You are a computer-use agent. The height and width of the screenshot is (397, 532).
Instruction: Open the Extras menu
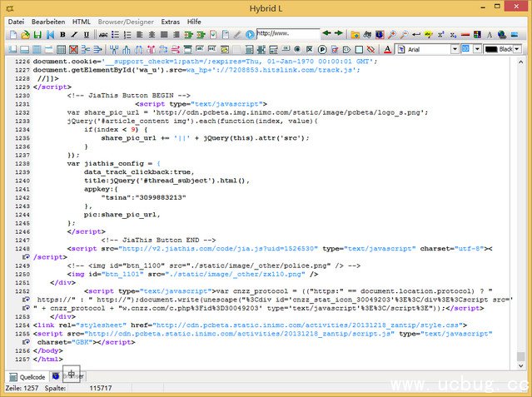(170, 21)
